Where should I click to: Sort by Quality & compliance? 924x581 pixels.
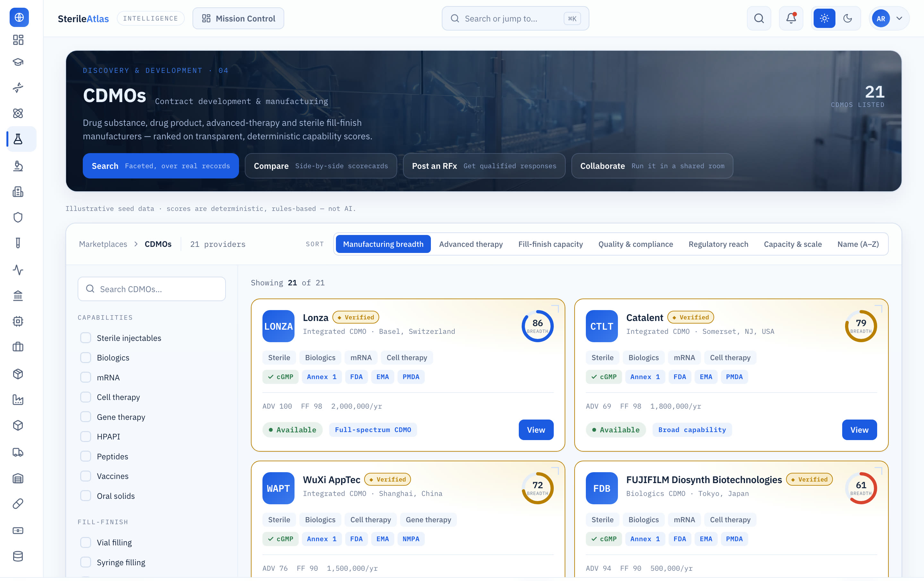636,244
